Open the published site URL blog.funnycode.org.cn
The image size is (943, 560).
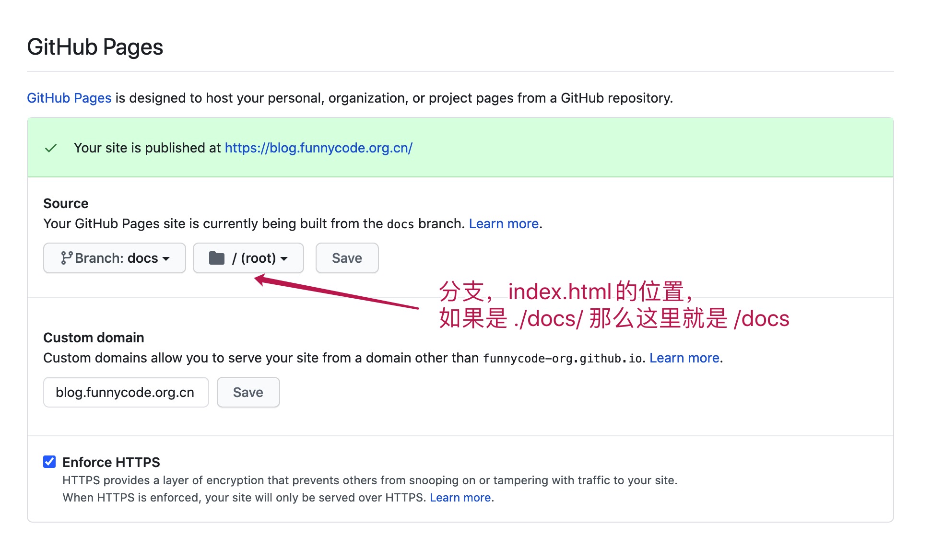click(318, 148)
